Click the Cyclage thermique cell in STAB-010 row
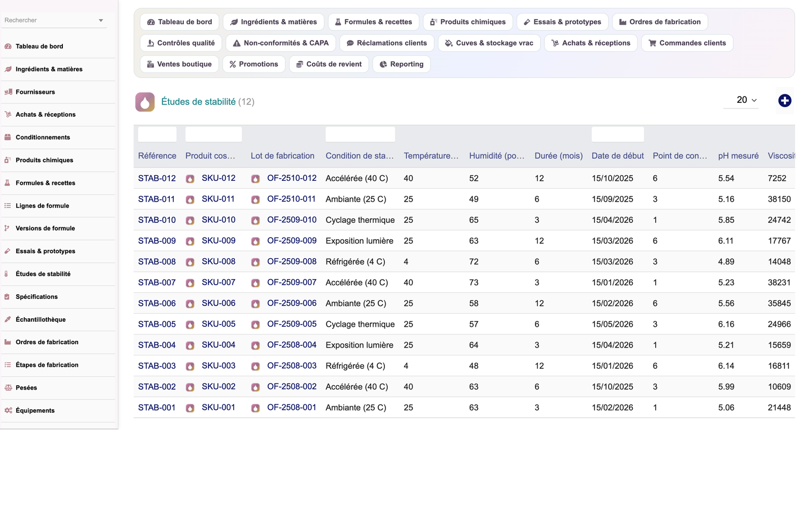This screenshot has height=507, width=812. tap(360, 220)
